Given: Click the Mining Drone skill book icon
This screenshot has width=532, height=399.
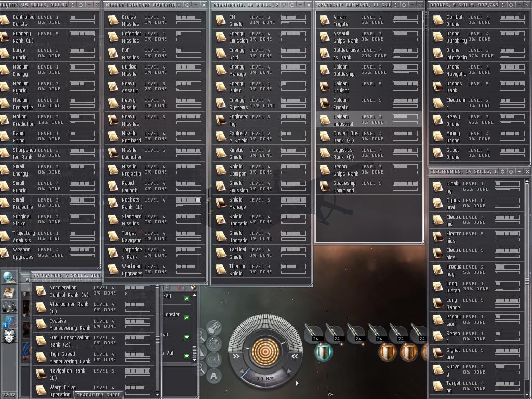Looking at the screenshot, I should point(437,137).
